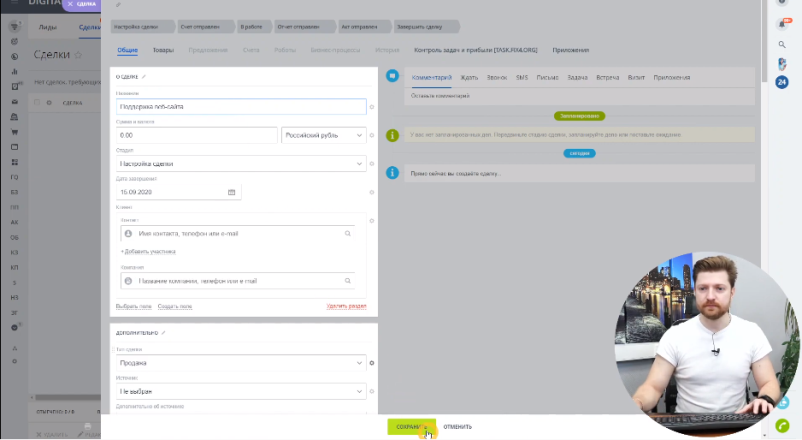802x440 pixels.
Task: Click the green Сохранить button
Action: [x=412, y=427]
